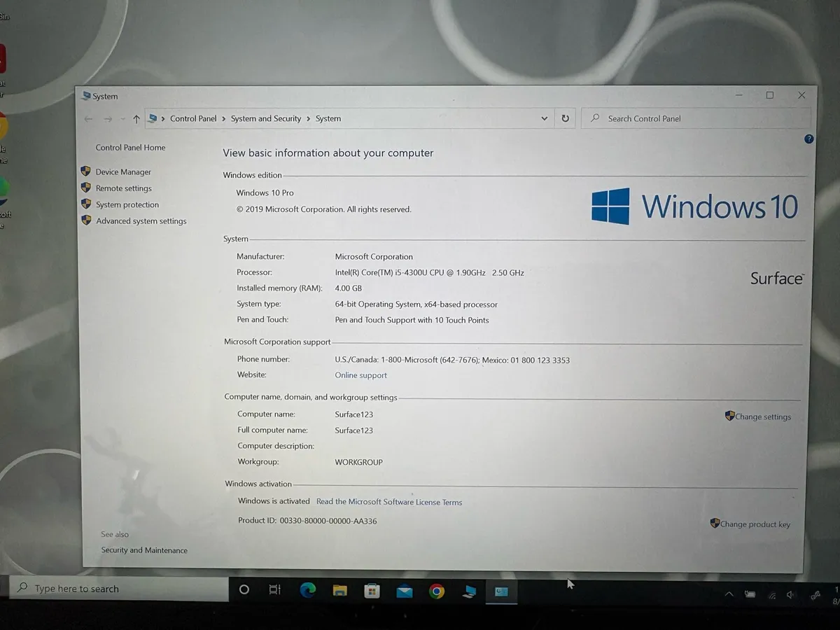Click the Refresh button in address bar
Screen dimensions: 840x630
click(x=565, y=119)
